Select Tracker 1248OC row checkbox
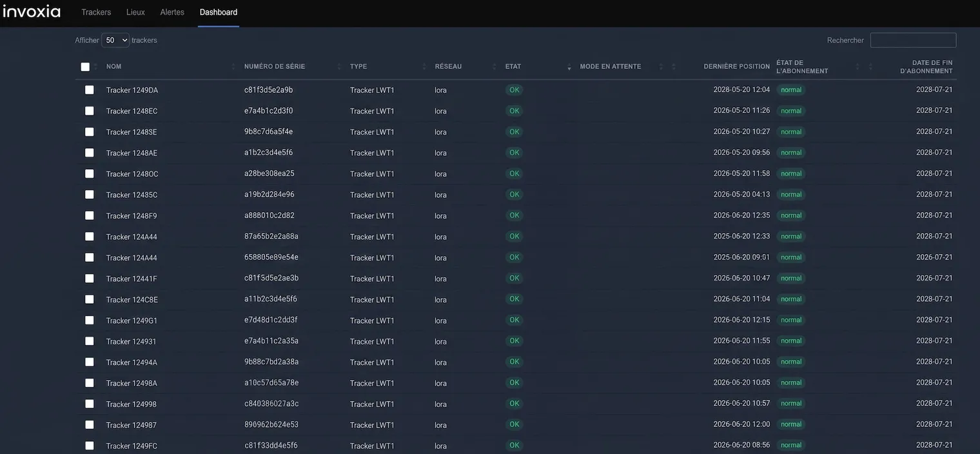Viewport: 980px width, 454px height. pos(90,173)
